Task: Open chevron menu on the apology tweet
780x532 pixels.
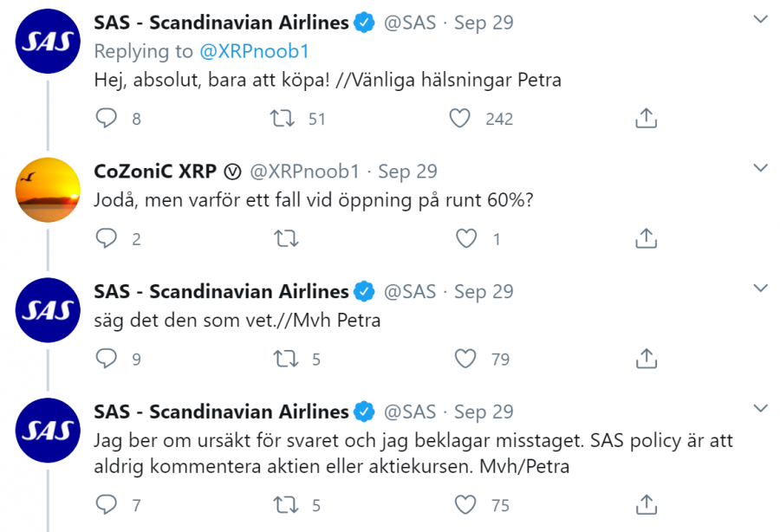Action: tap(759, 408)
